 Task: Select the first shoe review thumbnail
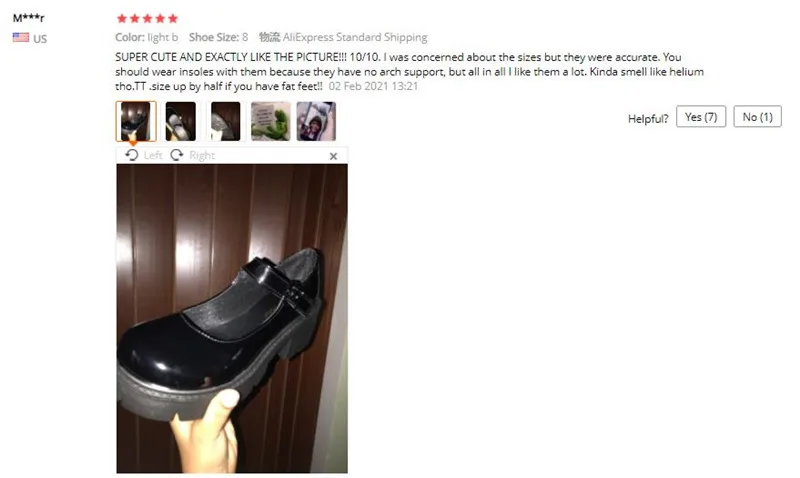[136, 121]
